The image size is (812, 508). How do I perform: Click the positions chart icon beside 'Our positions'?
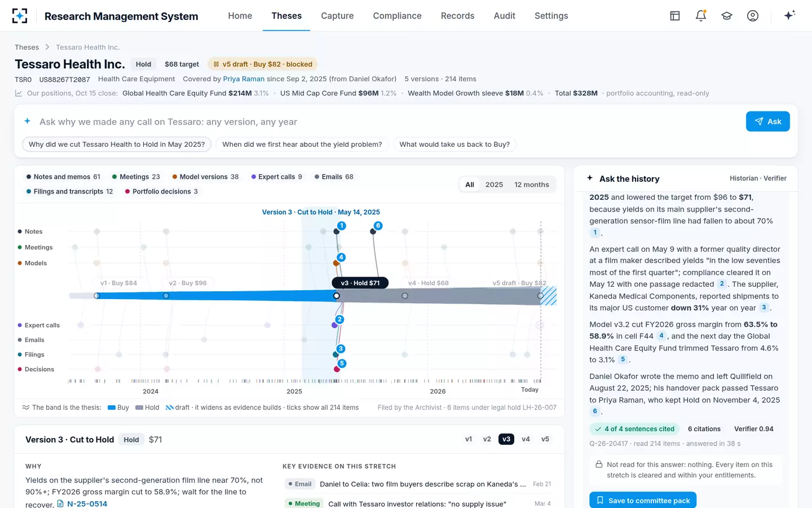[19, 93]
